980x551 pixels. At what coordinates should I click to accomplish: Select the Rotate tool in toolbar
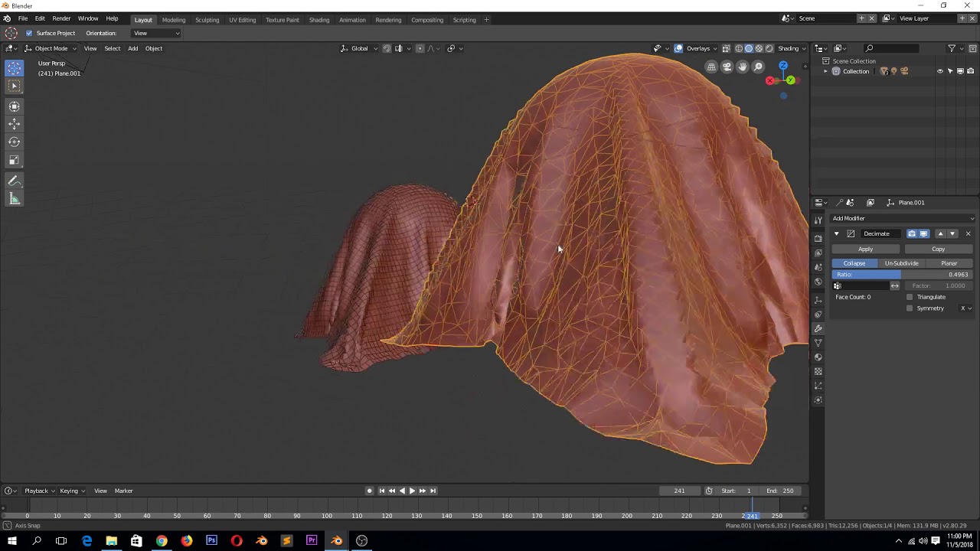(x=14, y=142)
